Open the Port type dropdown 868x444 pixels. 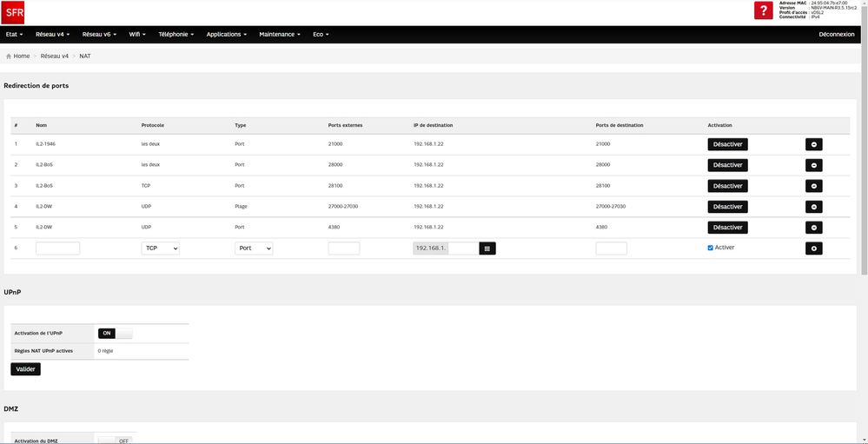254,249
